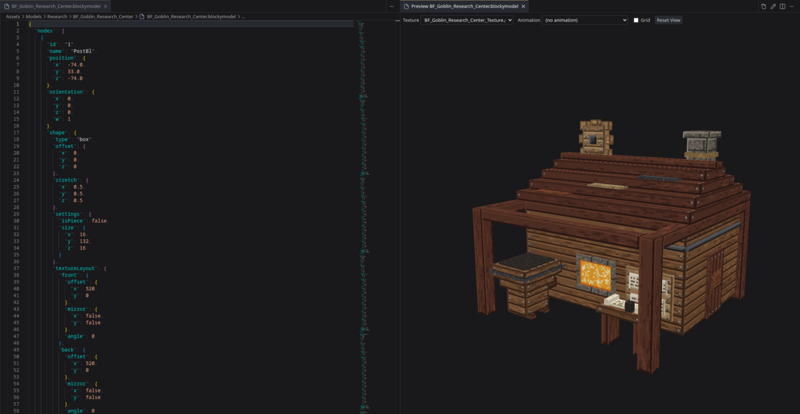
Task: Click the Reset View button
Action: coord(668,20)
